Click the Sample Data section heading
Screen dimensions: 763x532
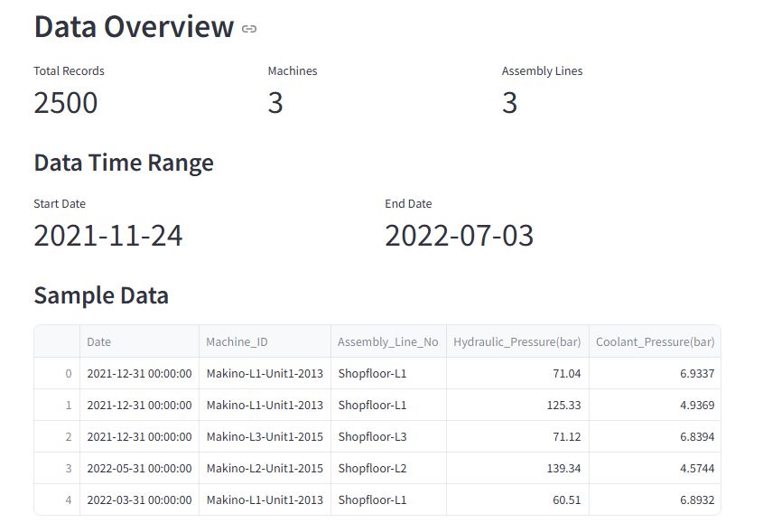point(101,295)
